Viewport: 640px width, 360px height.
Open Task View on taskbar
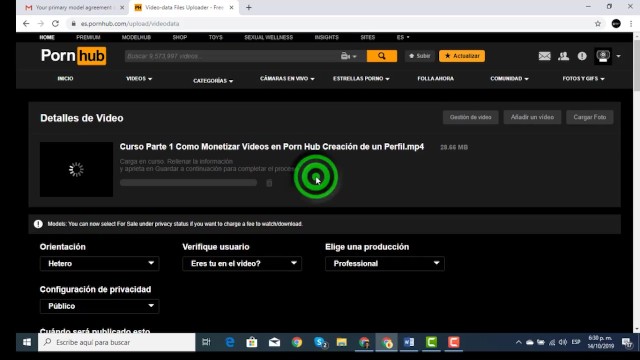coord(207,342)
